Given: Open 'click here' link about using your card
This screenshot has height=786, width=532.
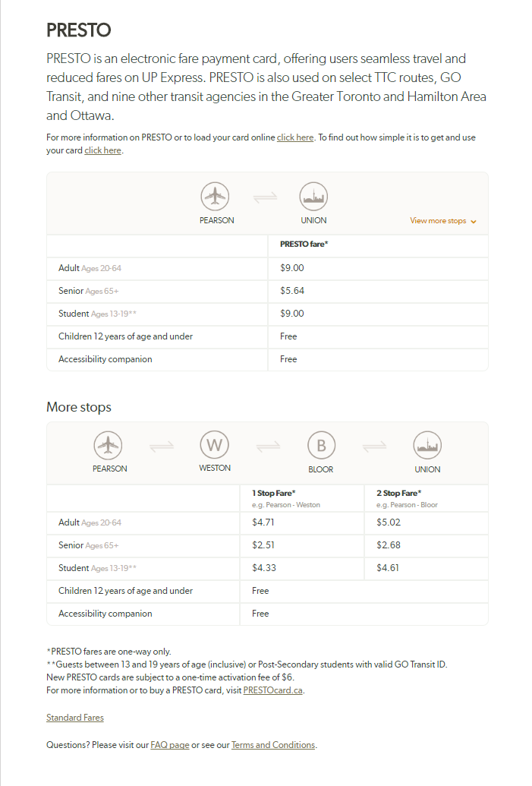Looking at the screenshot, I should point(102,150).
